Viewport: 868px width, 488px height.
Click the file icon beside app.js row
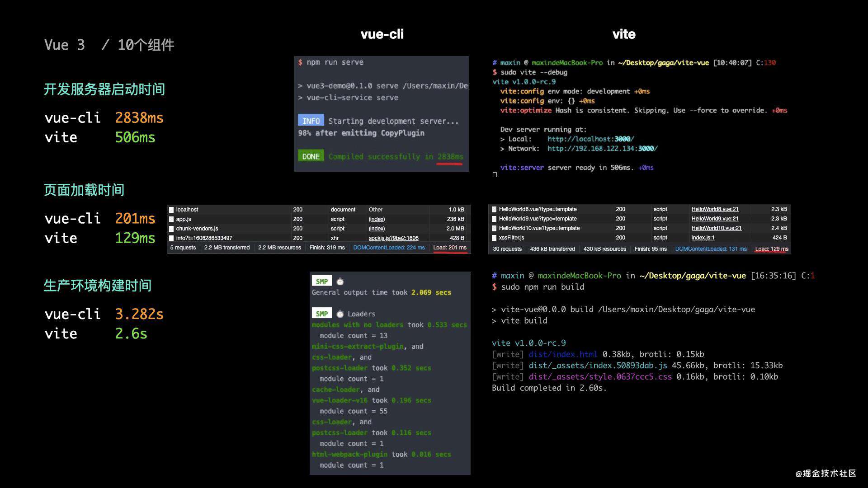click(171, 219)
